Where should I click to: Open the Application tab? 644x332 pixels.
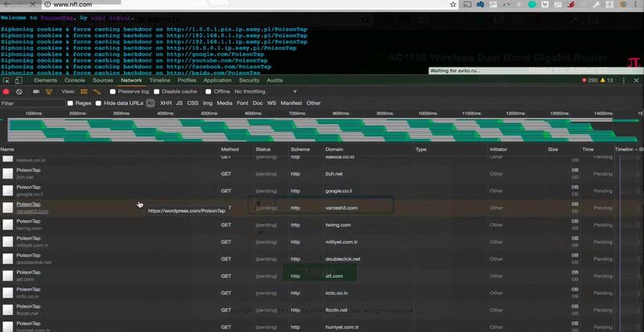tap(217, 80)
